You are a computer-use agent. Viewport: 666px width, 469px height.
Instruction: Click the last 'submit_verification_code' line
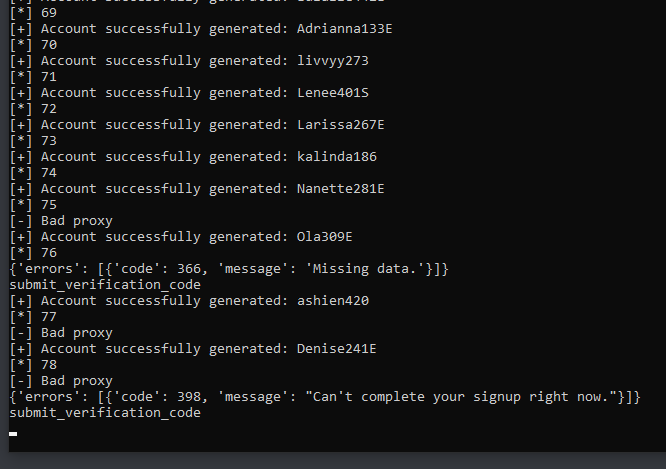click(104, 413)
